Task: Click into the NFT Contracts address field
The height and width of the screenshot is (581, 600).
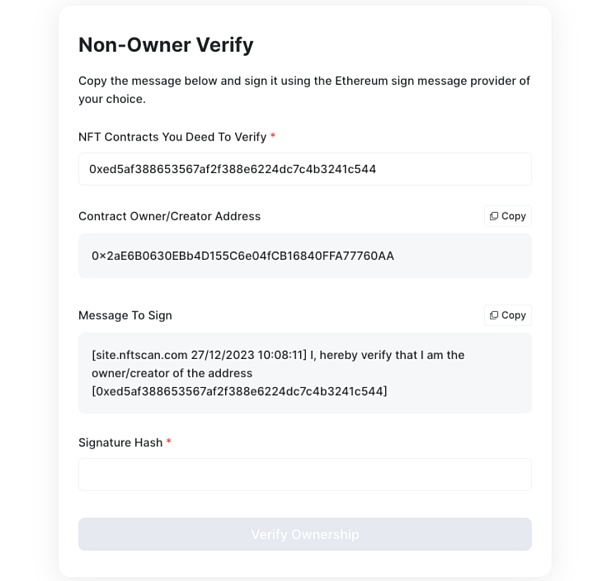Action: [304, 169]
